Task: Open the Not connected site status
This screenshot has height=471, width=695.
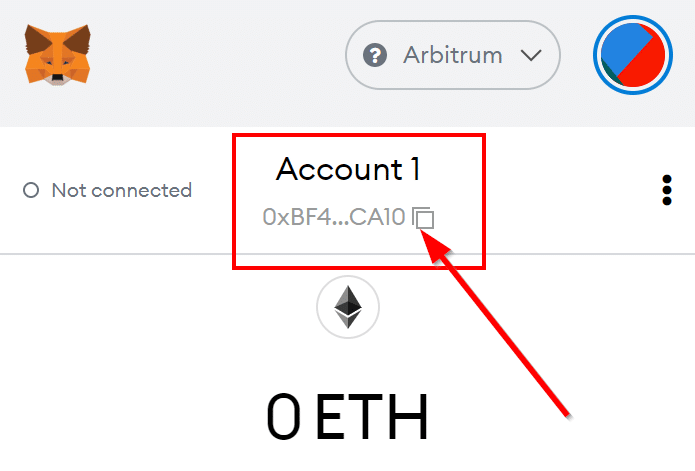Action: pyautogui.click(x=108, y=190)
